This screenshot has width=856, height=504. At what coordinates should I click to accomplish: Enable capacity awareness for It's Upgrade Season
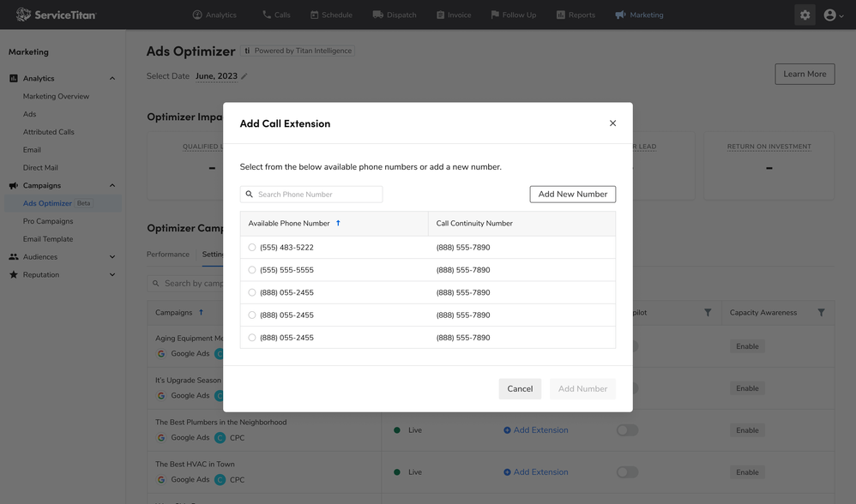(x=747, y=388)
